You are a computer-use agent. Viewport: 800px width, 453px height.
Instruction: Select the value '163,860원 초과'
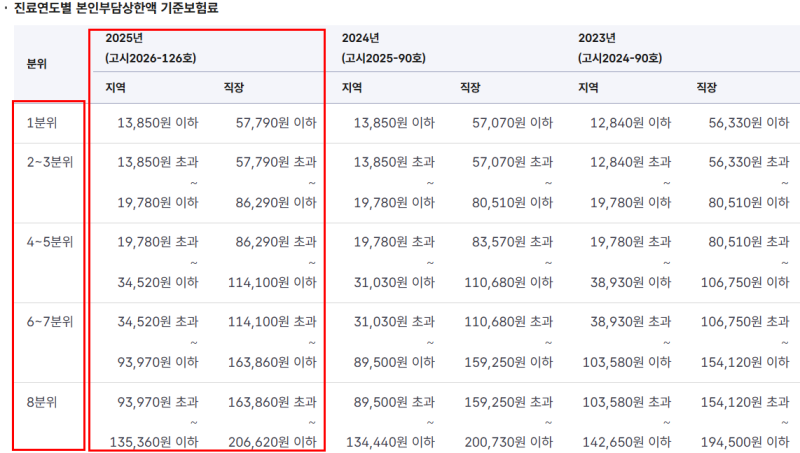tap(272, 402)
